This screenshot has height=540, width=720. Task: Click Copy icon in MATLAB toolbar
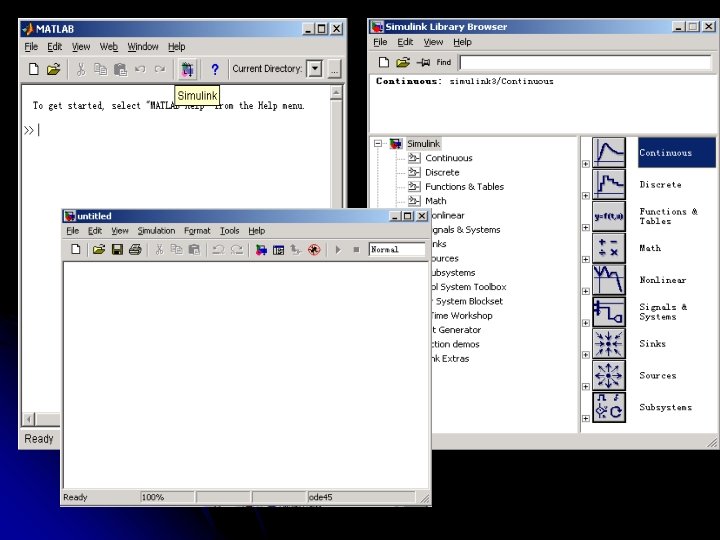(x=100, y=69)
